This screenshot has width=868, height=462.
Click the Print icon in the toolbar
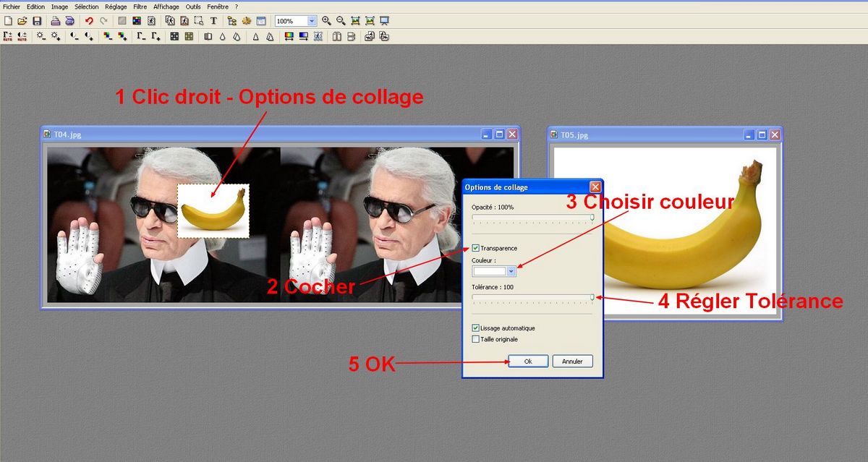pyautogui.click(x=55, y=21)
